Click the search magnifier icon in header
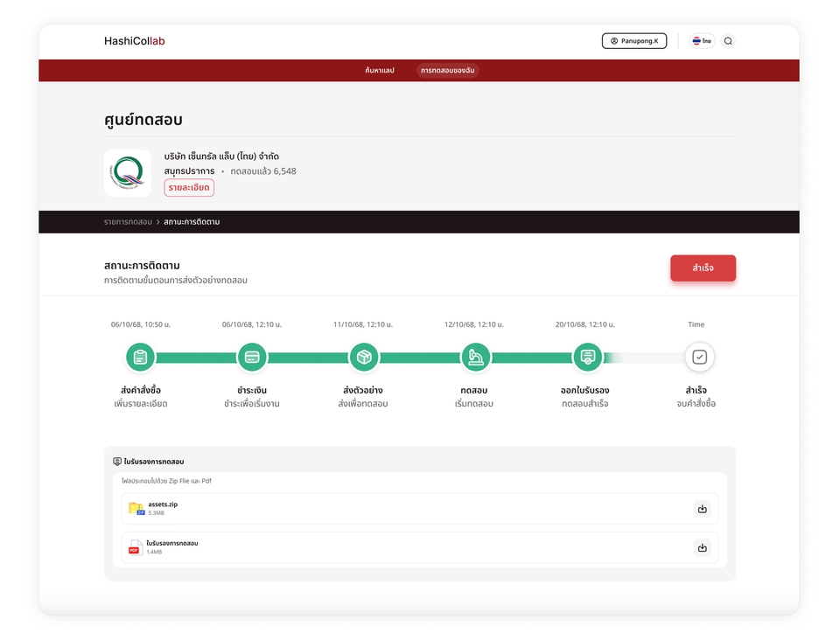The image size is (840, 640). (x=728, y=41)
